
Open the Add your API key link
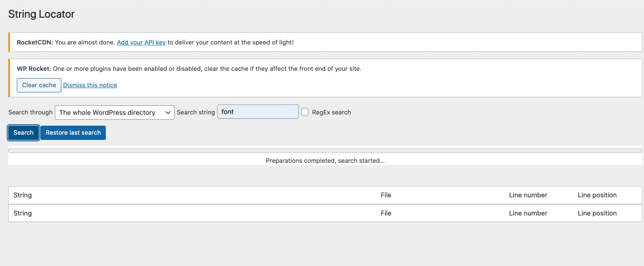[x=141, y=42]
